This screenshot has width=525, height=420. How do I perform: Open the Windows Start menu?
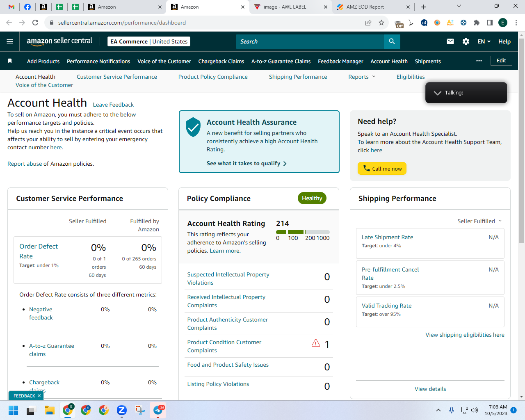14,410
